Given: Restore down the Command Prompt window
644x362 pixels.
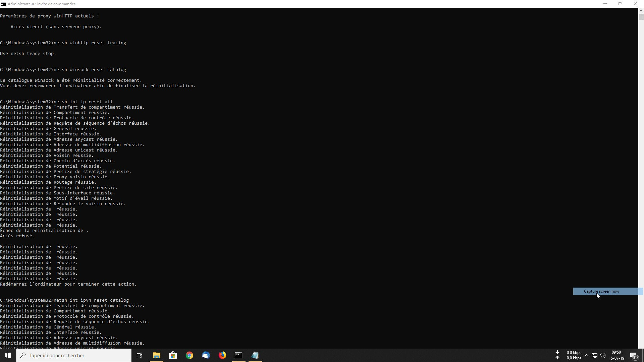Looking at the screenshot, I should [x=620, y=4].
